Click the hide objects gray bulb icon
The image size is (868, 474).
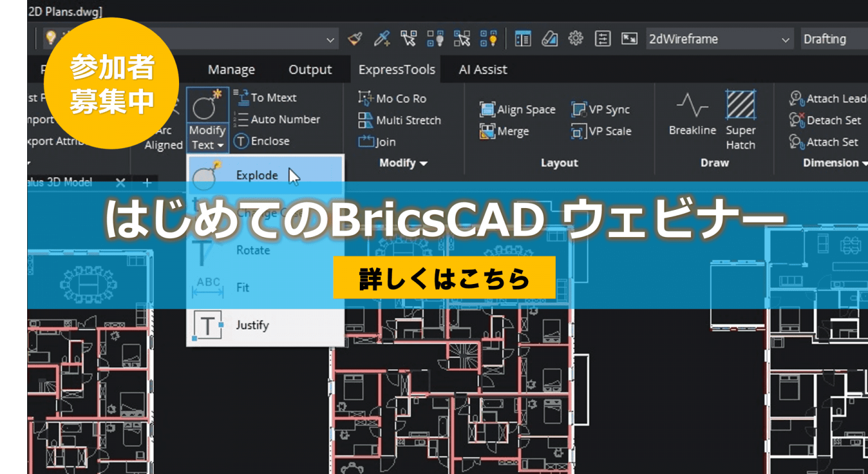tap(435, 39)
